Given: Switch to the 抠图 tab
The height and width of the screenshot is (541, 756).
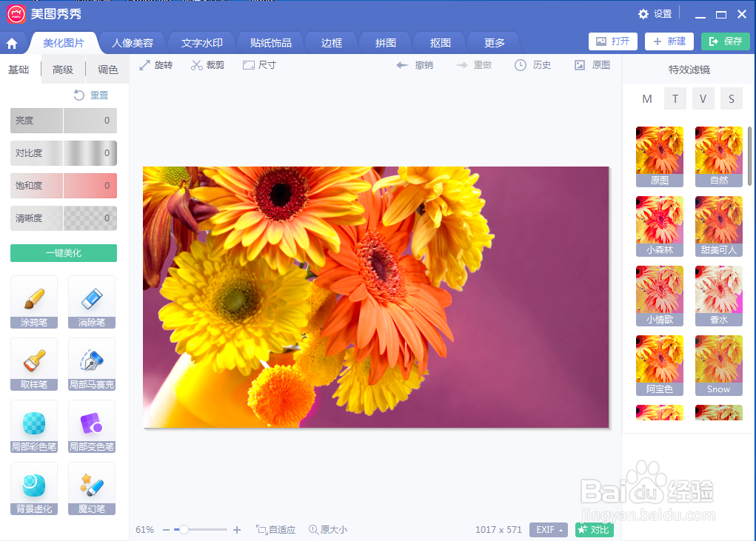Looking at the screenshot, I should point(440,43).
